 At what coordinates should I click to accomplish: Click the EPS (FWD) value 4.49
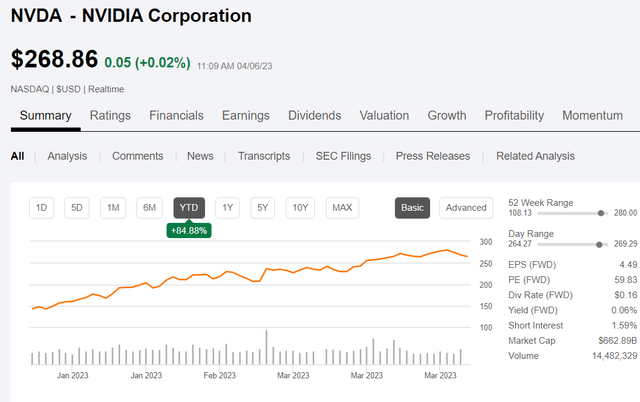coord(628,265)
